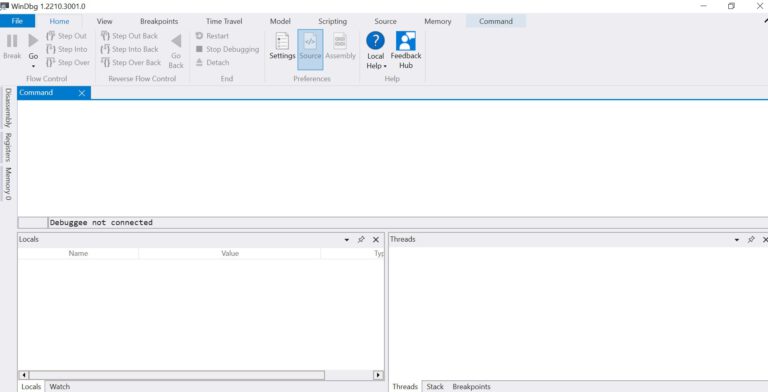Screen dimensions: 768x392
Task: Click Detach in the End group
Action: tap(212, 62)
